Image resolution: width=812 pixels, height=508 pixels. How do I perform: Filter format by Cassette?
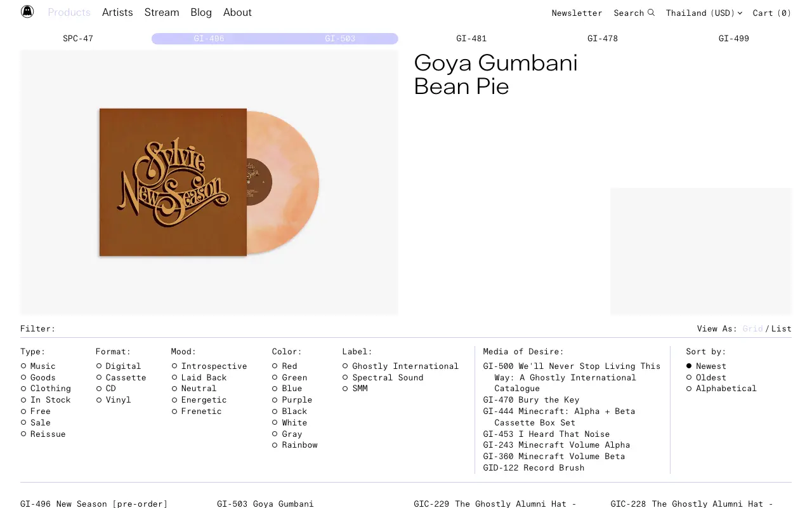(x=121, y=378)
